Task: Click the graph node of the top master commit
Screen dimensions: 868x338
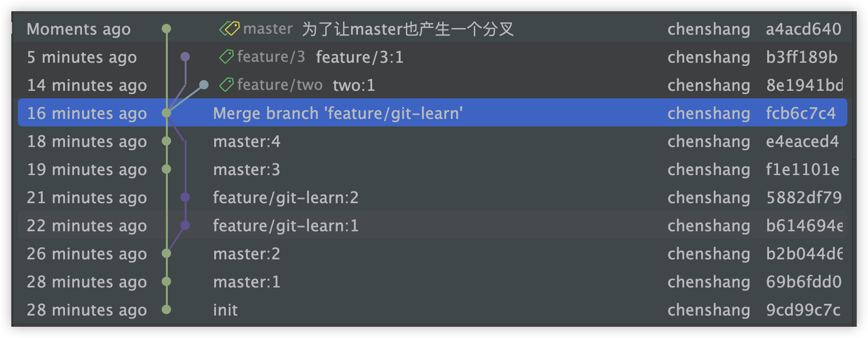Action: (x=166, y=29)
